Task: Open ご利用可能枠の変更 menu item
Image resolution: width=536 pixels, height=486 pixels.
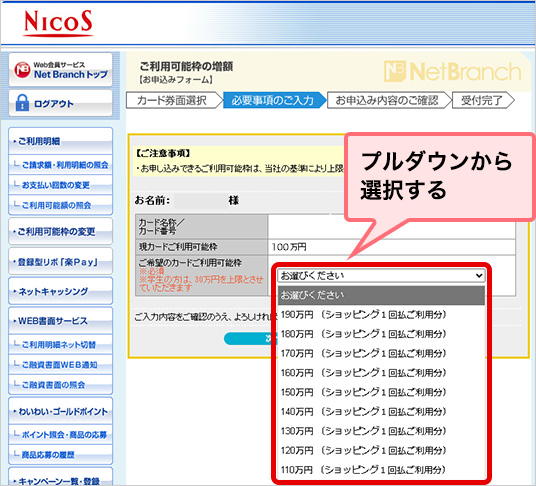Action: pos(61,231)
